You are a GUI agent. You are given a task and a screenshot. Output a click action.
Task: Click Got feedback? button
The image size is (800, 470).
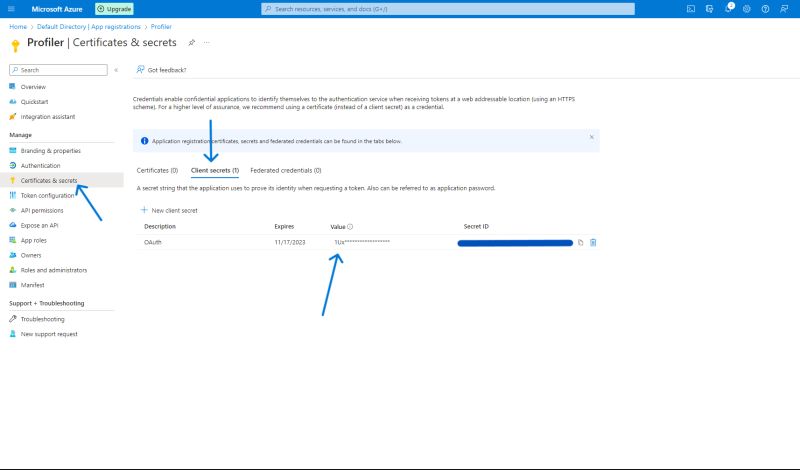pos(161,70)
